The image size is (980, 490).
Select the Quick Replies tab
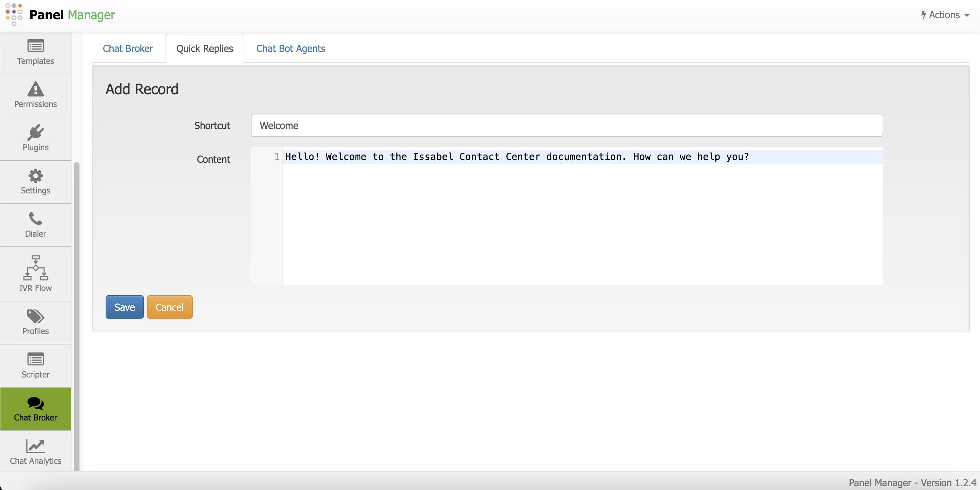click(x=205, y=48)
